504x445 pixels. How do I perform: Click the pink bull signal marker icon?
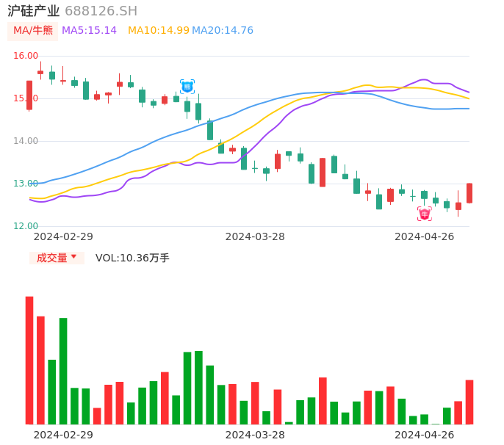pyautogui.click(x=425, y=214)
